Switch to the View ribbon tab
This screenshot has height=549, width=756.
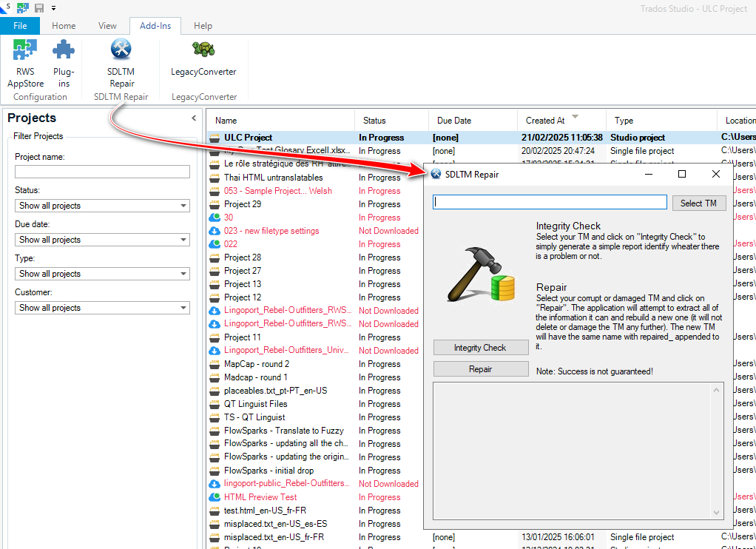(x=107, y=26)
